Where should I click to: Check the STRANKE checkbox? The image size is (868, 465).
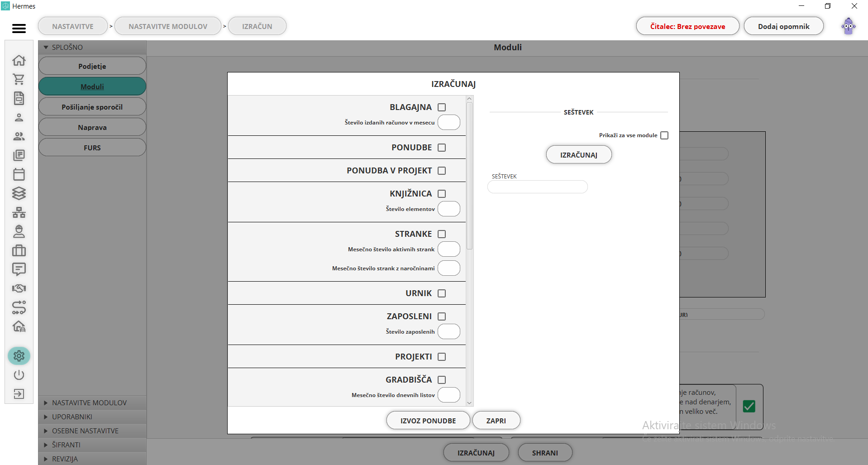coord(442,234)
